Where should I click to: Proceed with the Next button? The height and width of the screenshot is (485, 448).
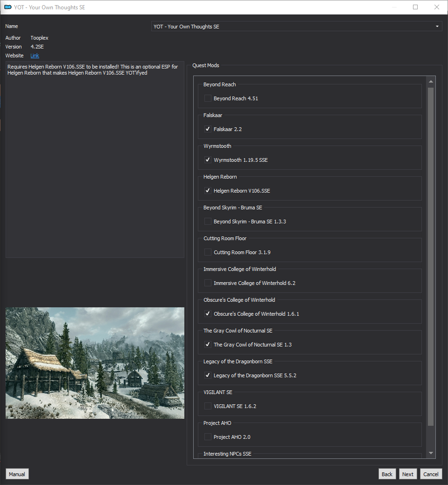[x=408, y=474]
